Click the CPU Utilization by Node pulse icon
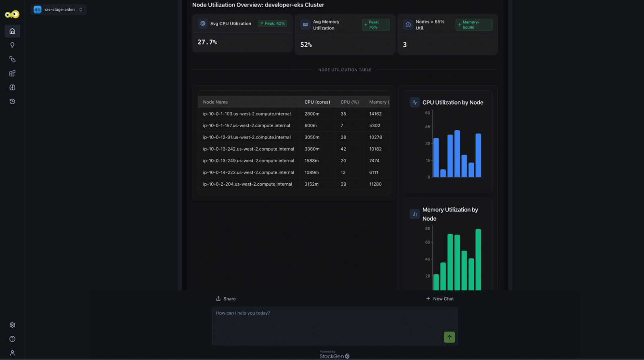Screen dimensions: 644x360 (415, 102)
